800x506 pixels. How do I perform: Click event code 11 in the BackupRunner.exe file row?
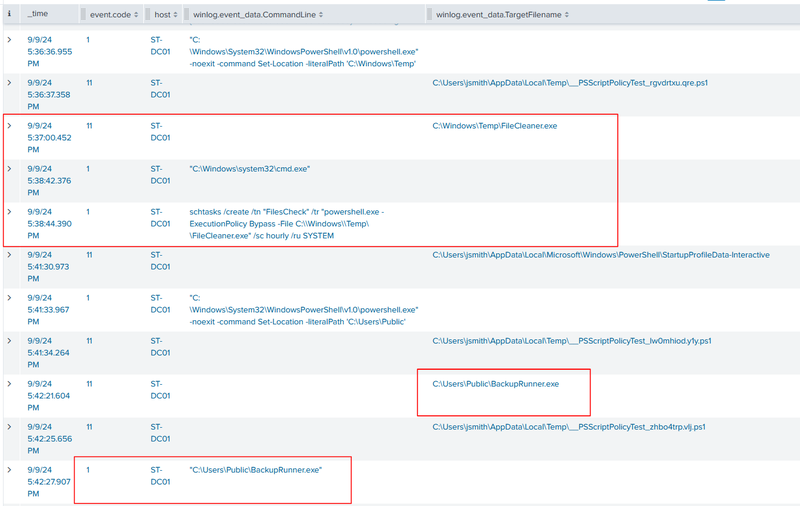click(x=89, y=384)
